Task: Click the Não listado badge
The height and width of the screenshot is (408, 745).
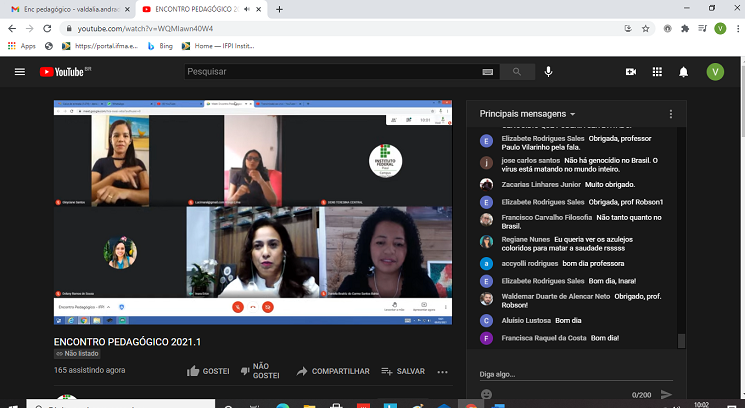Action: (x=77, y=353)
